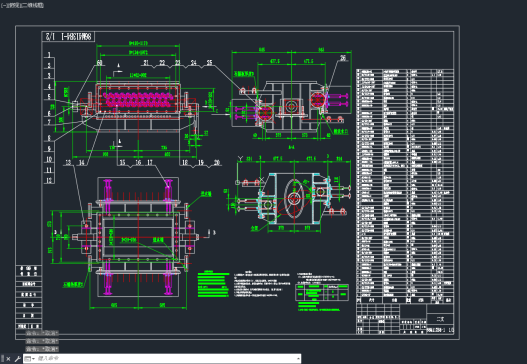This screenshot has width=527, height=364.
Task: Select balloon number 13 in drawing
Action: tap(68, 163)
